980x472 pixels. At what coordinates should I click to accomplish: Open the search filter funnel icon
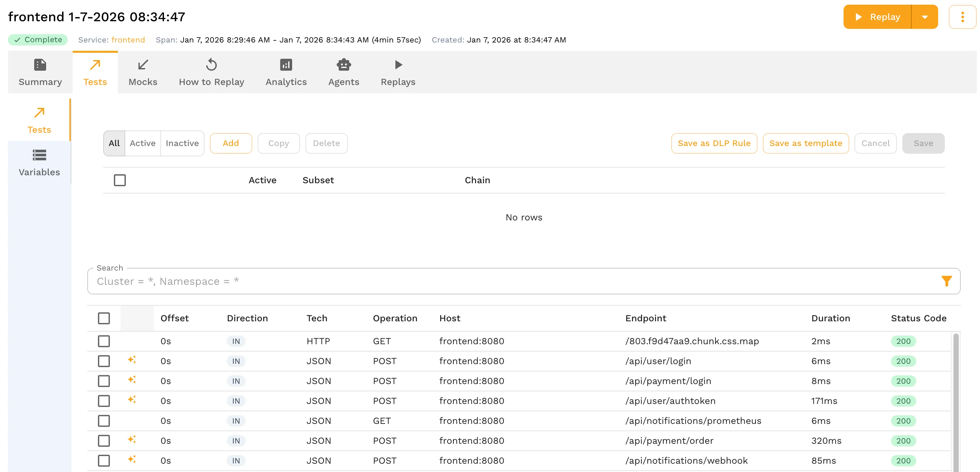[x=947, y=281]
